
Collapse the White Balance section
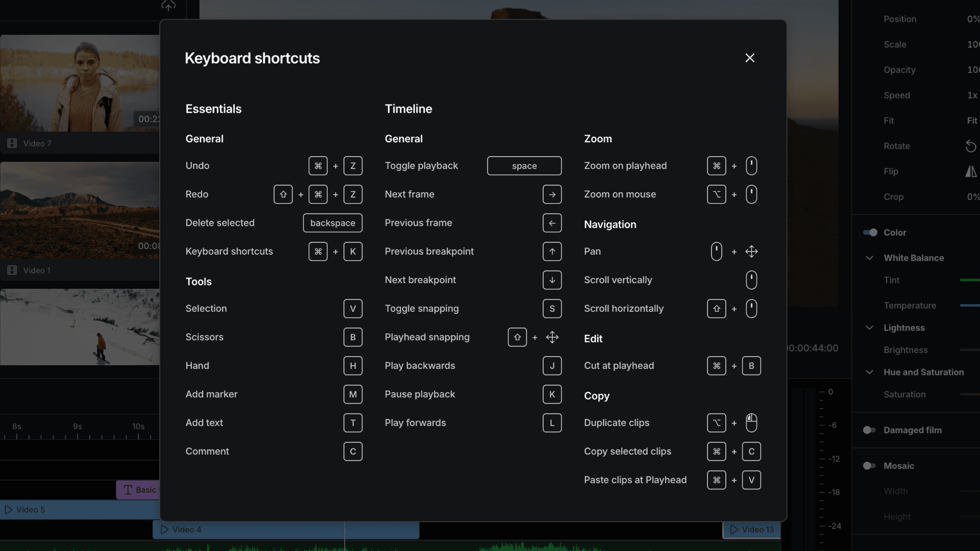(869, 258)
